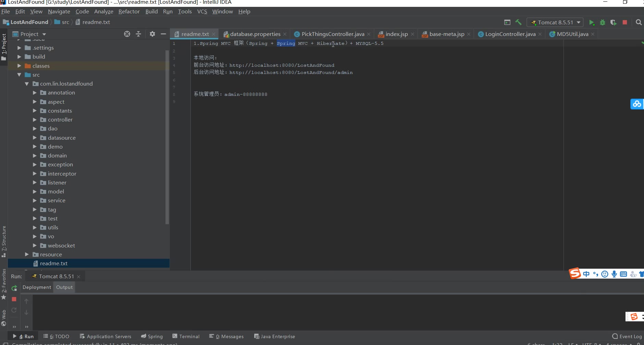Switch to the Output tab
644x345 pixels.
64,287
